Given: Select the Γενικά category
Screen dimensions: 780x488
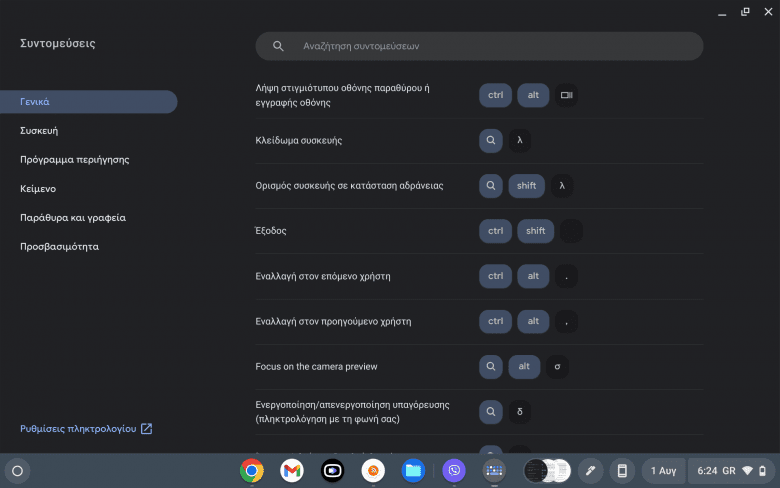Looking at the screenshot, I should click(x=89, y=101).
